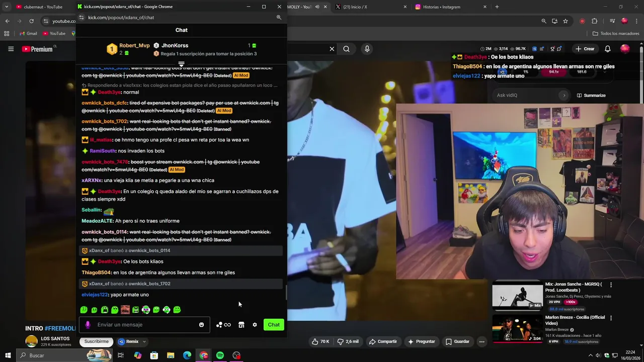Open the Kick chat shop icon

[x=241, y=325]
